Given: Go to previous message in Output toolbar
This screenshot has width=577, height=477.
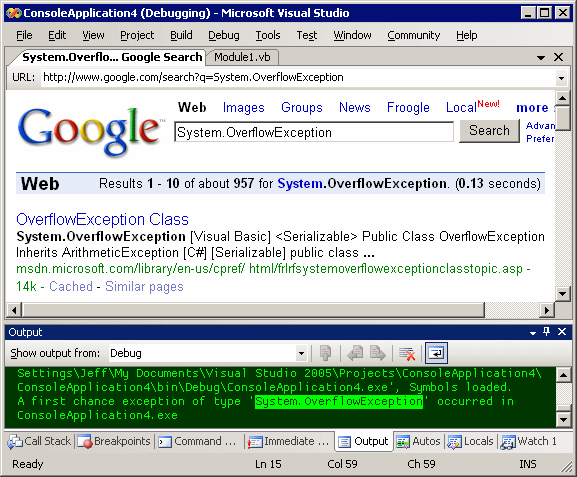Looking at the screenshot, I should pyautogui.click(x=355, y=353).
